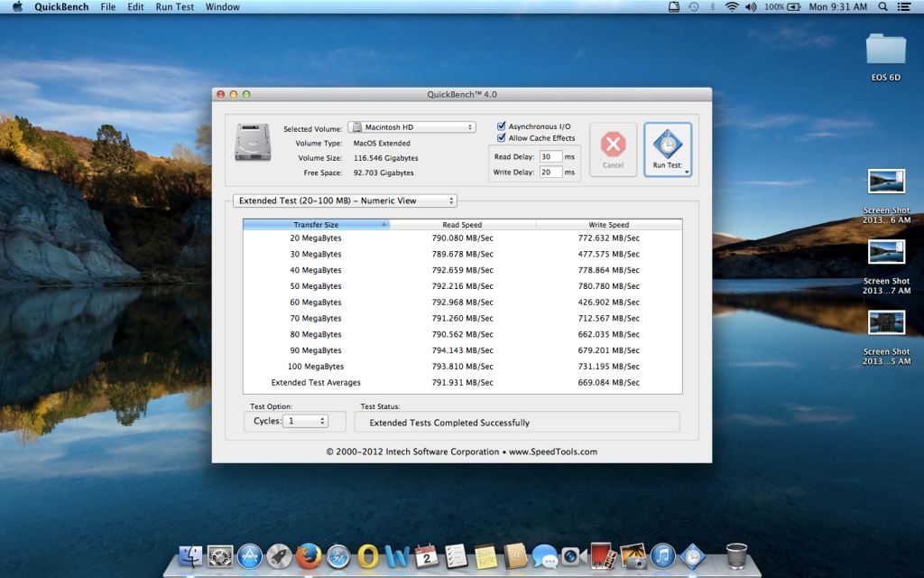Open the QuickBench dock icon

692,555
